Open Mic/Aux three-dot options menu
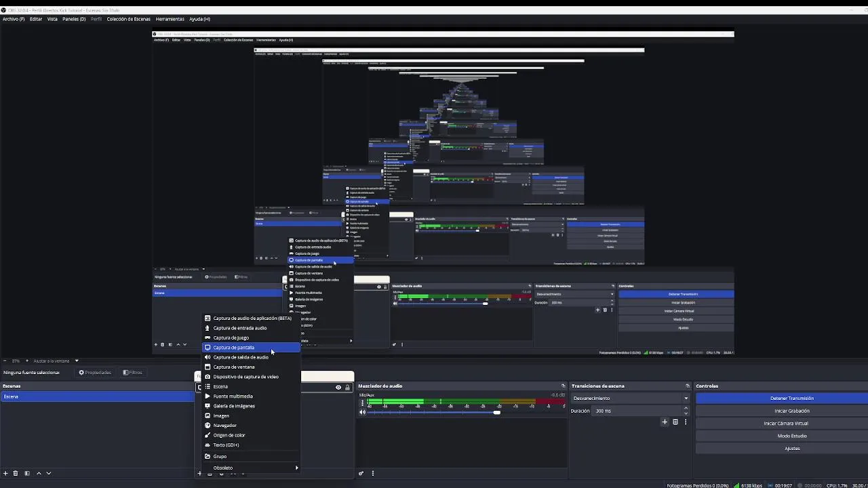The height and width of the screenshot is (488, 868). [x=362, y=403]
